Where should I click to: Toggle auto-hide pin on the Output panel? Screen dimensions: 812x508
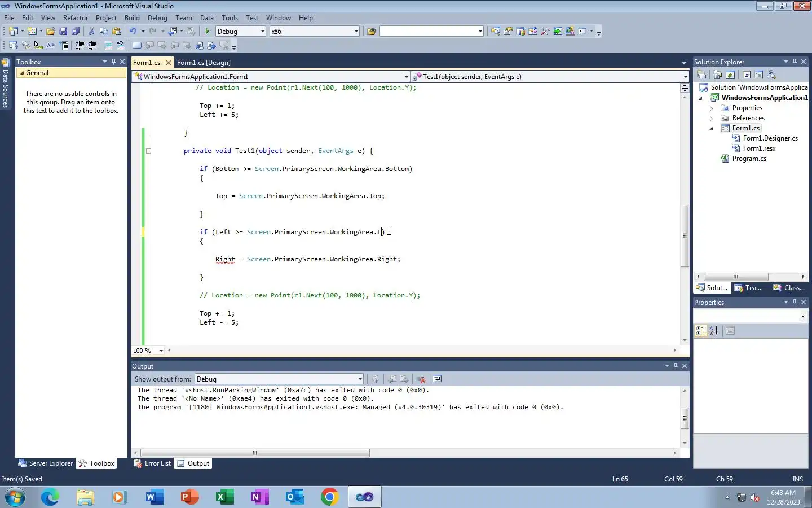pos(676,366)
